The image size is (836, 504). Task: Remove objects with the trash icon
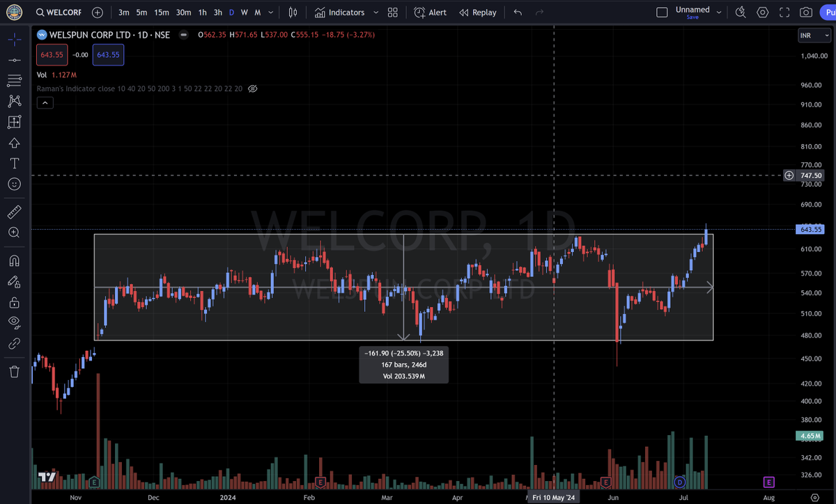pos(14,372)
